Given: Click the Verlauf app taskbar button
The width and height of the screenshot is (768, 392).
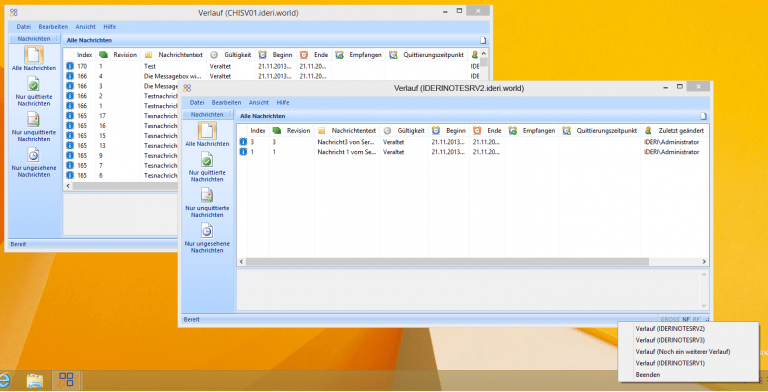Looking at the screenshot, I should [x=66, y=380].
